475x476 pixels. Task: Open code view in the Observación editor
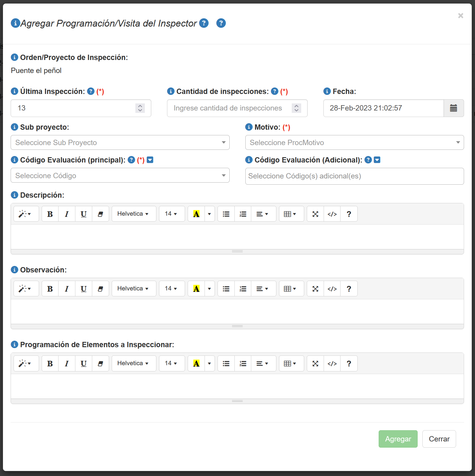pyautogui.click(x=332, y=289)
